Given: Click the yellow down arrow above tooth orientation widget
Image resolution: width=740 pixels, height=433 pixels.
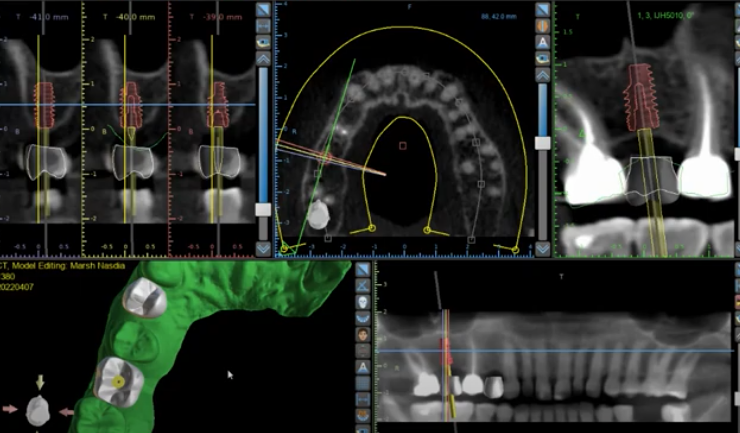Looking at the screenshot, I should pos(38,382).
